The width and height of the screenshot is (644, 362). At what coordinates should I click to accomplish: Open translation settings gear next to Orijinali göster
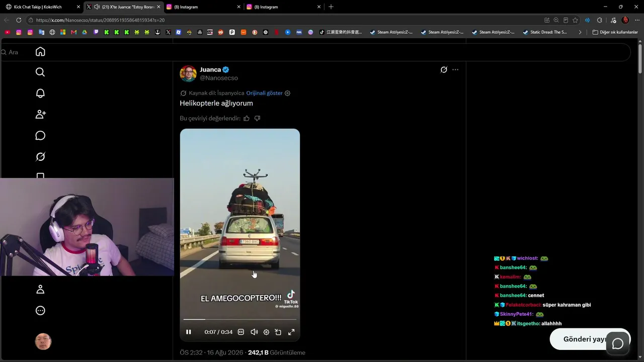point(287,93)
